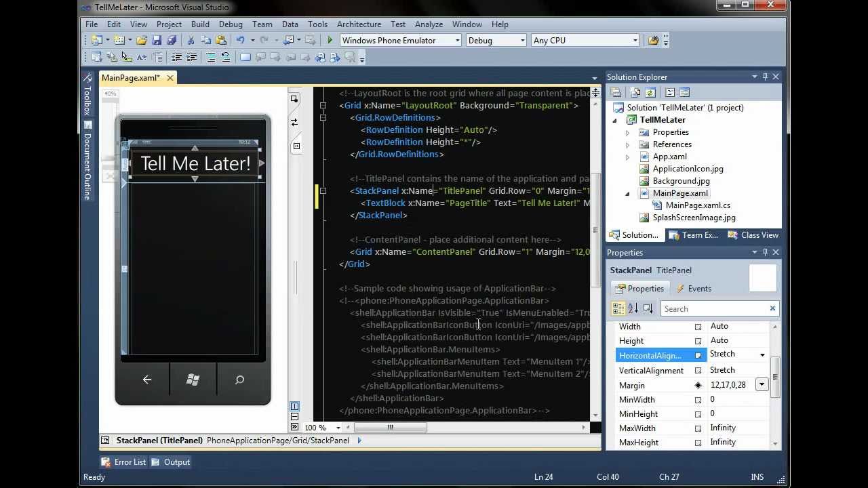Click marker square next to MinWidth property
Viewport: 868px width, 488px height.
point(698,400)
